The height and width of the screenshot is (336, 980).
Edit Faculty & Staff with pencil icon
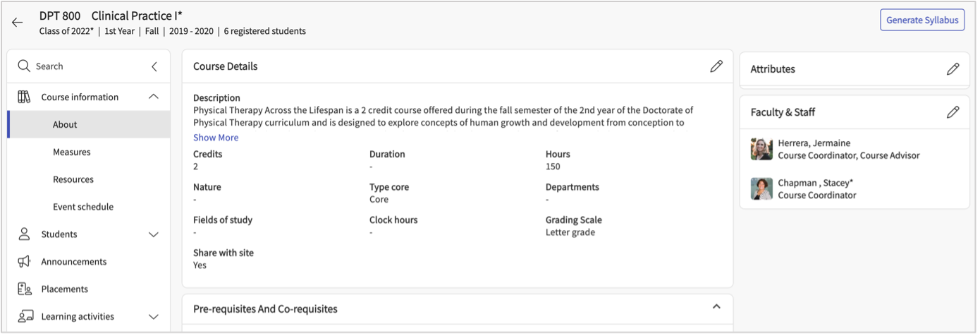click(x=953, y=112)
